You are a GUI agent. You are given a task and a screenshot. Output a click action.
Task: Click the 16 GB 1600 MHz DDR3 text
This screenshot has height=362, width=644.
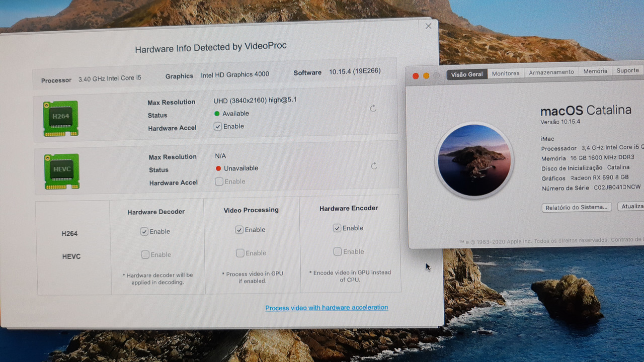[603, 158]
